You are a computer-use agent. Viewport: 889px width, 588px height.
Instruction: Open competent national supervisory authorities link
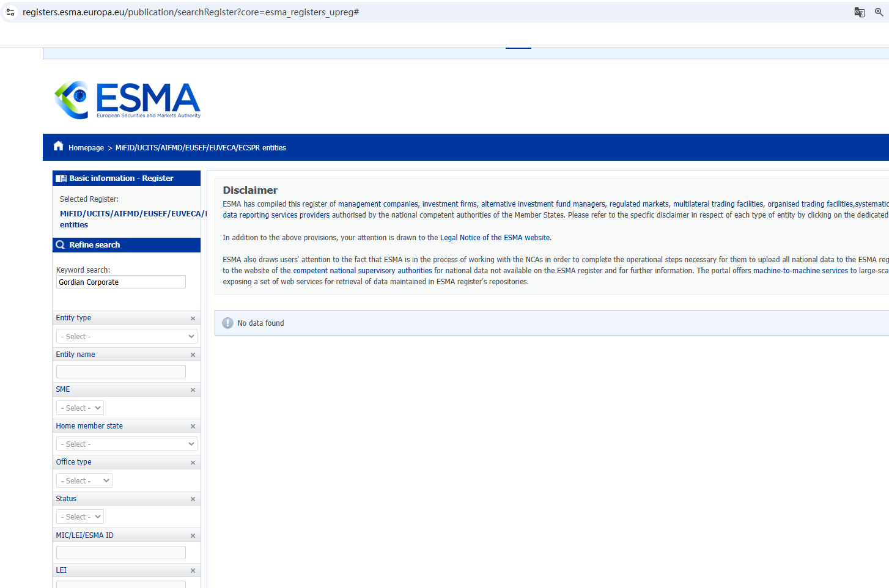point(363,271)
